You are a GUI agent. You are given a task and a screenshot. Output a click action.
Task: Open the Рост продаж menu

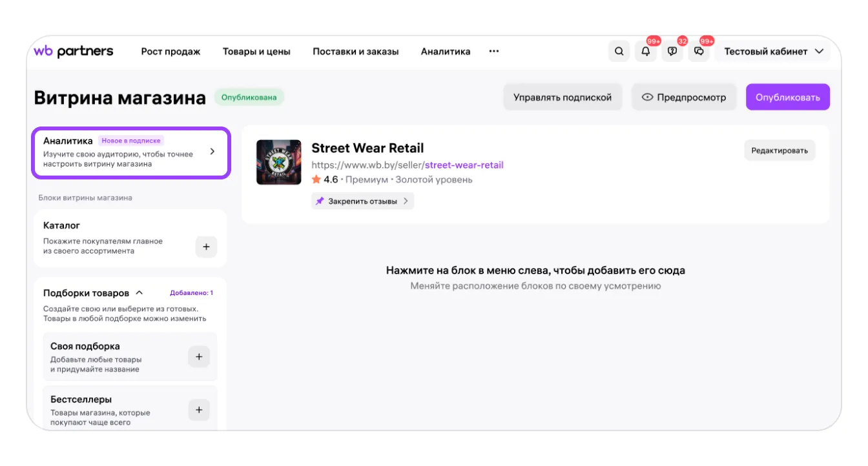click(x=170, y=52)
